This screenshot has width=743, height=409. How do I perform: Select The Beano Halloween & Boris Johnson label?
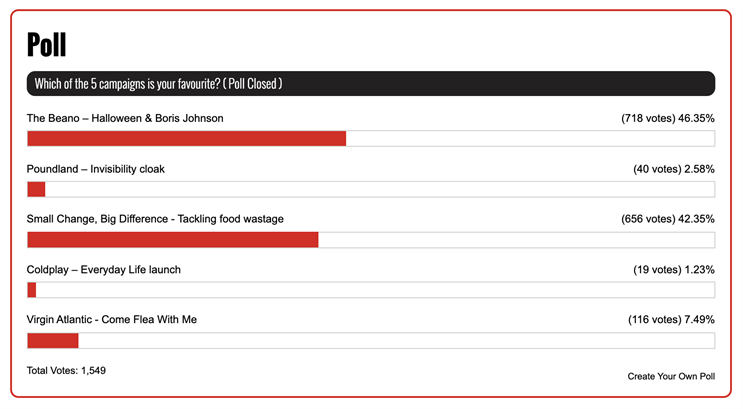125,118
